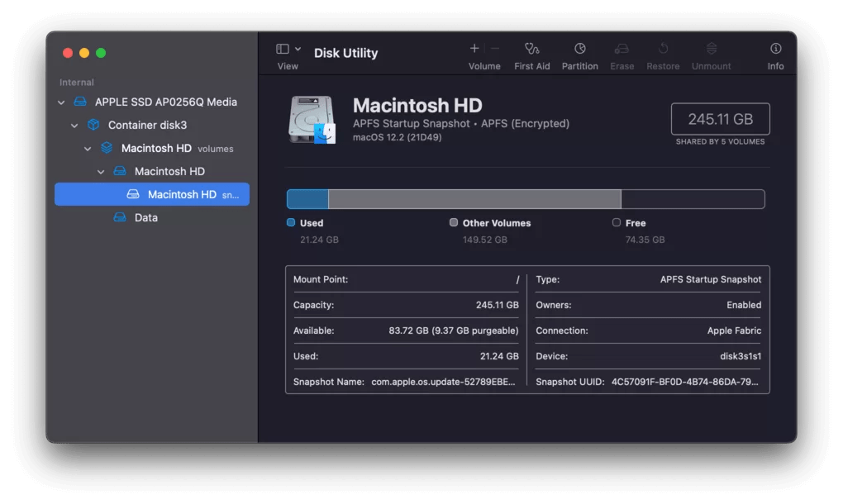Click SHARED BY 5 VOLUMES label
Image resolution: width=843 pixels, height=504 pixels.
(720, 142)
